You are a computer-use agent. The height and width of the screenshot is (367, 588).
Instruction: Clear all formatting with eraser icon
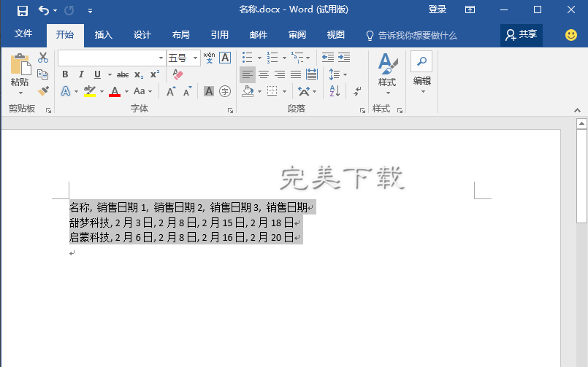[x=177, y=74]
